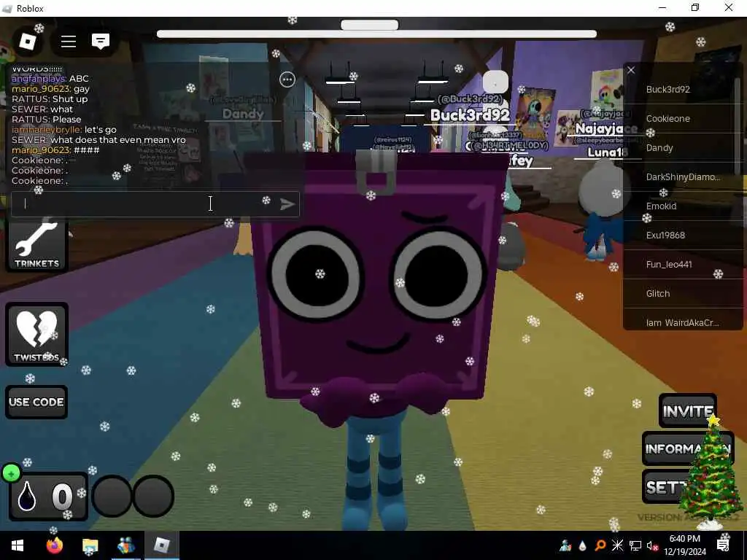This screenshot has height=560, width=747.
Task: Click the Dandy overhead nametag
Action: pos(243,114)
